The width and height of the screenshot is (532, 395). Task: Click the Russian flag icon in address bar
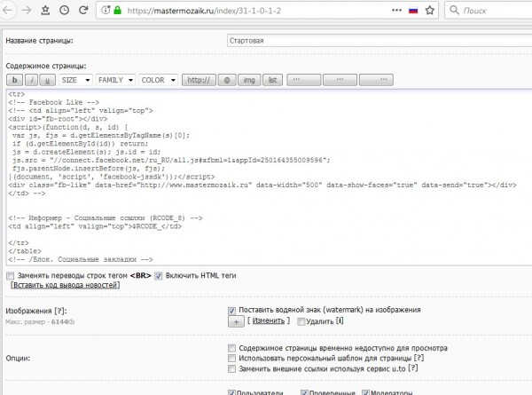pyautogui.click(x=413, y=11)
